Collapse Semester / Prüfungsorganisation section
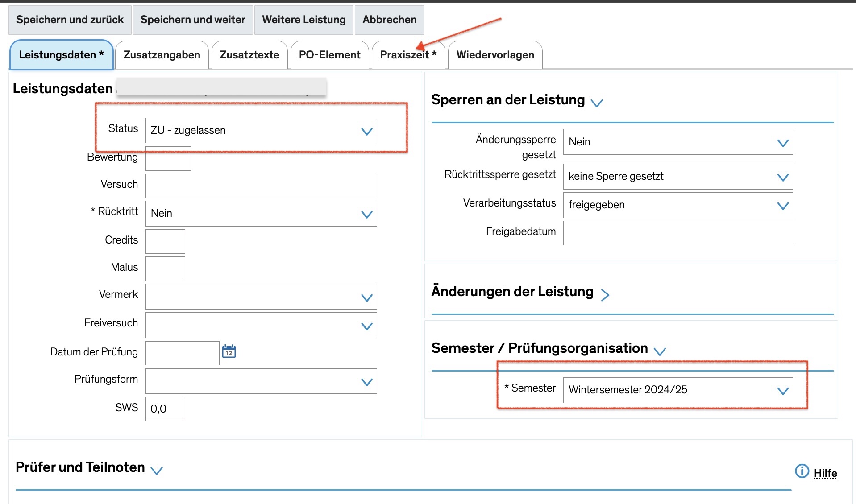Screen dimensions: 856x504 click(x=660, y=351)
